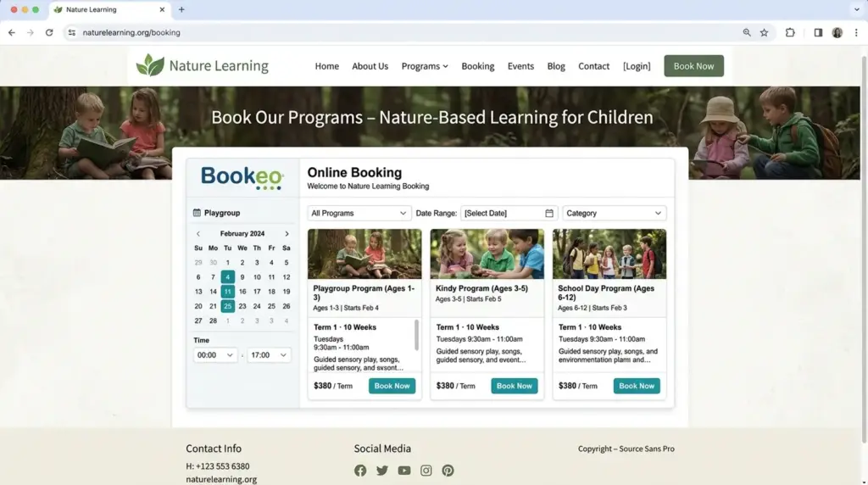Open the All Programs dropdown

pyautogui.click(x=359, y=213)
